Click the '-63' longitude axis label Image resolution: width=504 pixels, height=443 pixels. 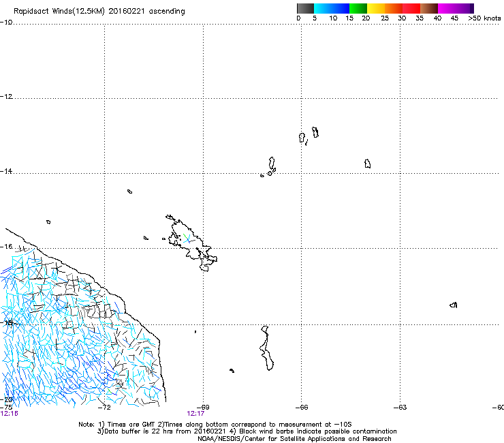(400, 408)
